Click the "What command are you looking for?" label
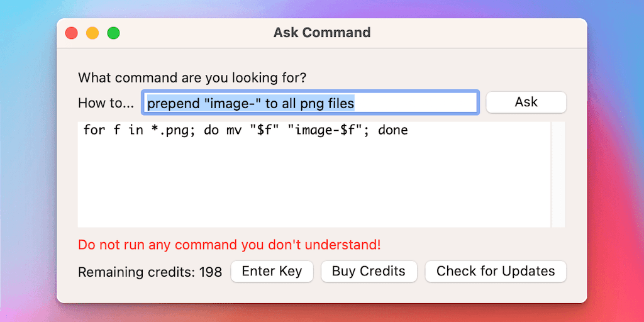 192,78
